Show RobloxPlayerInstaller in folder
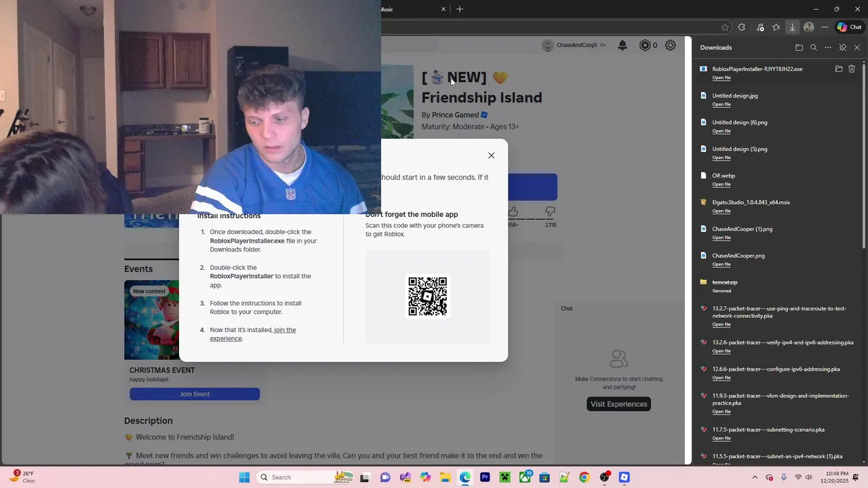868x488 pixels. pos(839,68)
